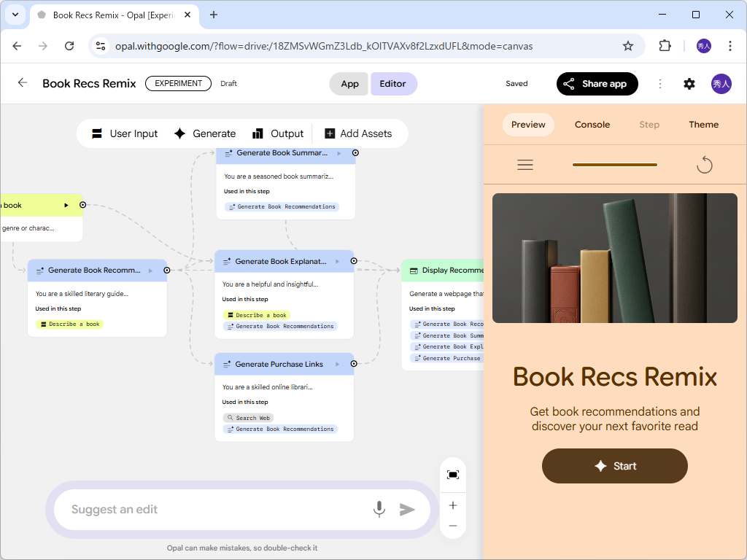Click the progress bar in the Preview panel
The height and width of the screenshot is (560, 747).
pos(614,165)
